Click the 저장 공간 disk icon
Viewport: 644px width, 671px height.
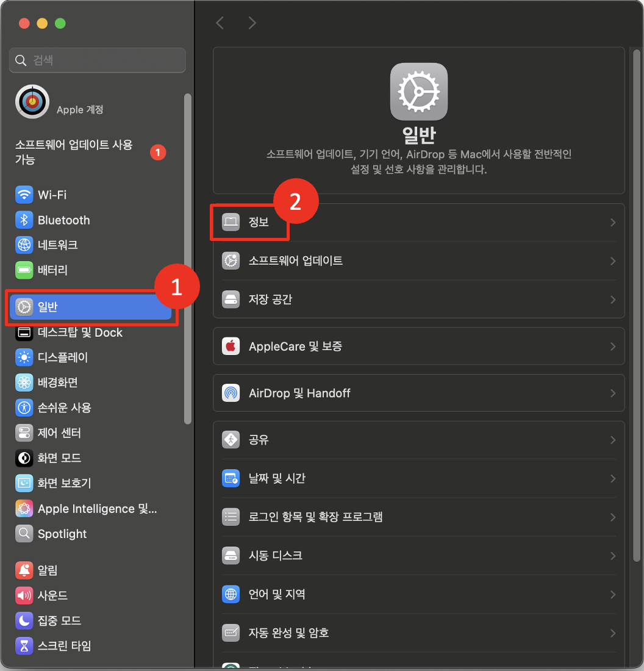(231, 299)
